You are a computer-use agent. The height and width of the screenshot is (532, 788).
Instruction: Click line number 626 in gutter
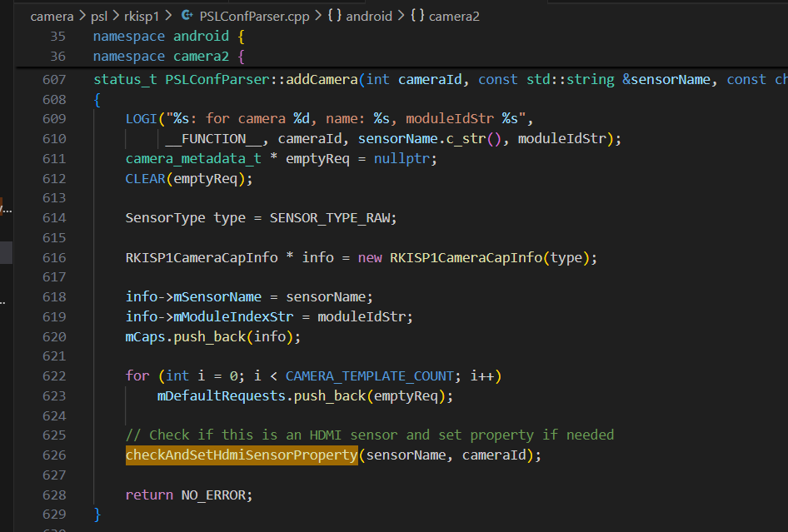[54, 455]
